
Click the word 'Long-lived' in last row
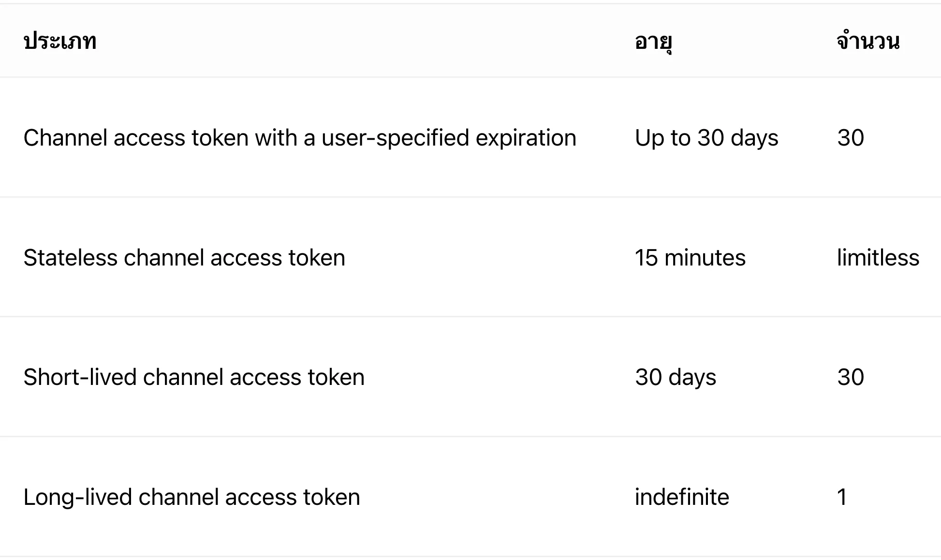tap(77, 498)
